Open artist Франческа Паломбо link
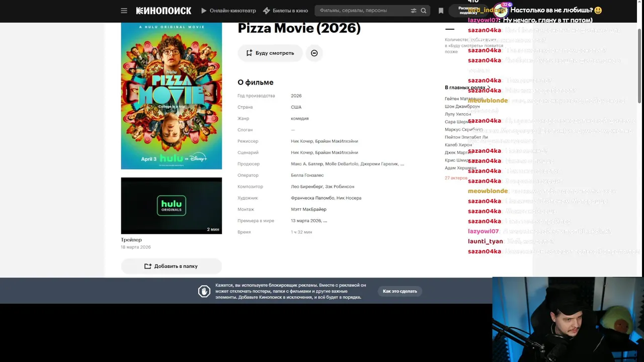 click(x=312, y=198)
